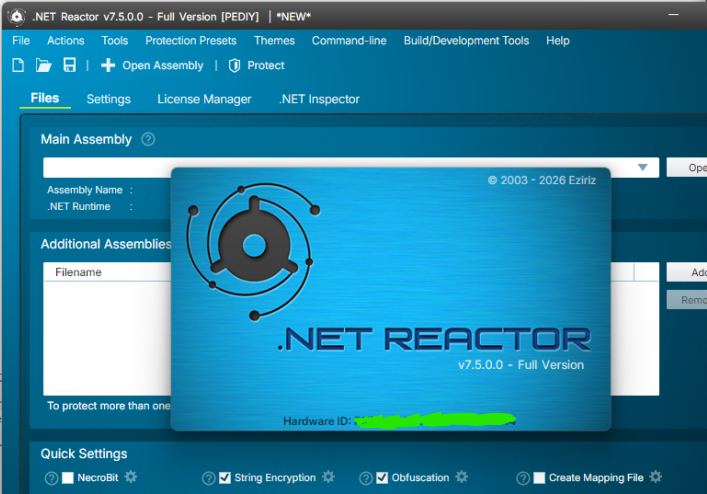
Task: Click the Remove button for Additional Assemblies
Action: pyautogui.click(x=687, y=300)
